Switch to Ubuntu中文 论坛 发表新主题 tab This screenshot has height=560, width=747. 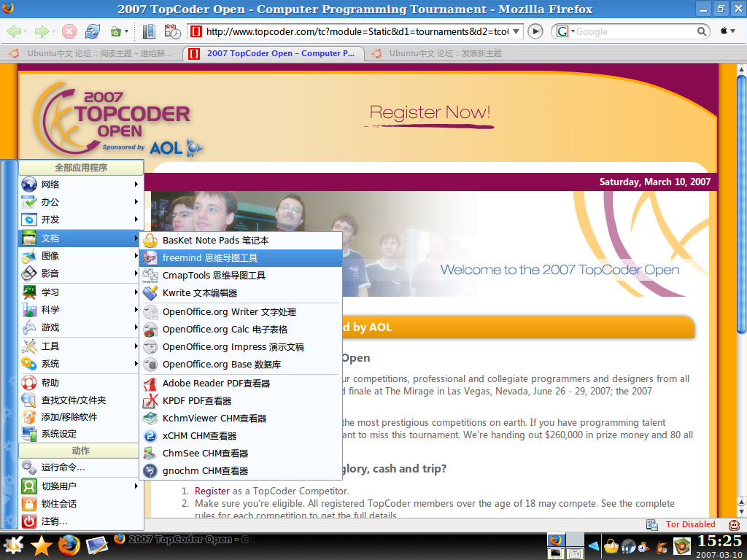pyautogui.click(x=438, y=53)
